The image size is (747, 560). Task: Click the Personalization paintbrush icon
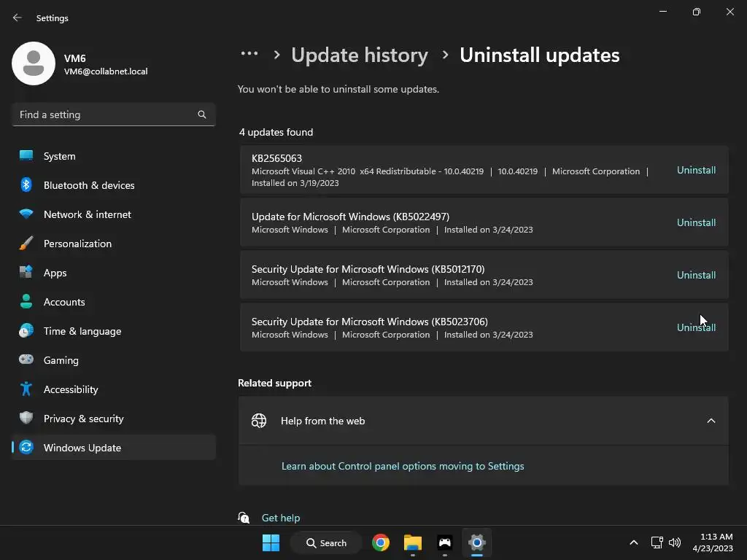pos(26,244)
